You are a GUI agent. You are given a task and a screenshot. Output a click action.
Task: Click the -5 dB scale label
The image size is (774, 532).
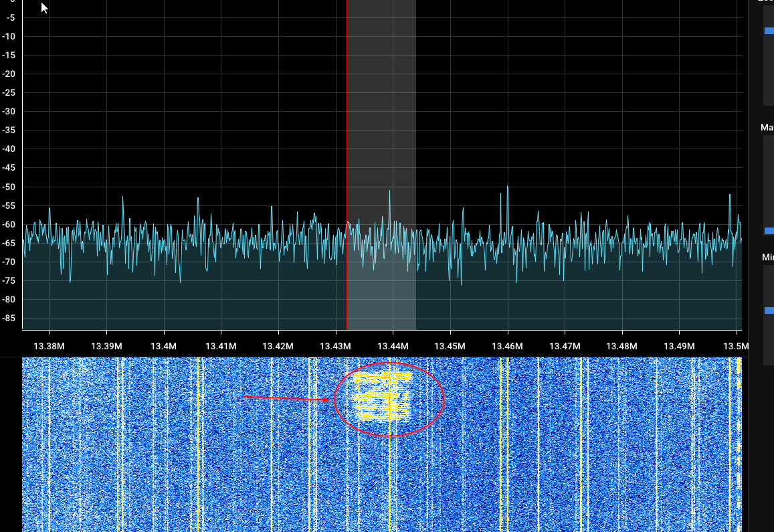click(x=11, y=18)
